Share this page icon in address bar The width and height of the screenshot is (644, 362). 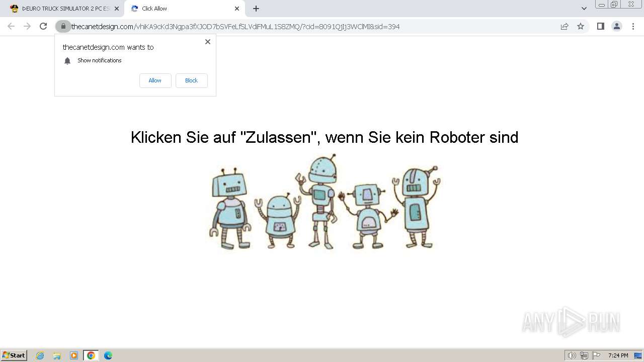point(565,26)
